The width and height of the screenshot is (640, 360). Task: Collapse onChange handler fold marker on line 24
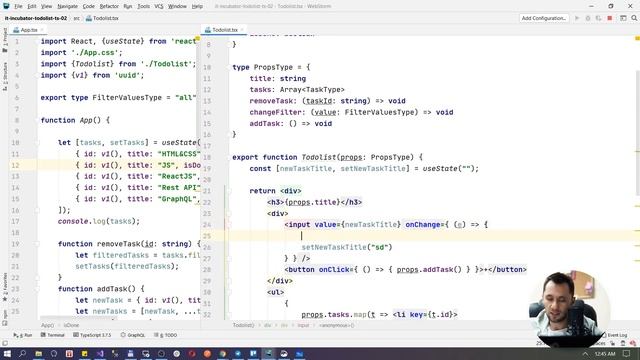click(x=229, y=224)
